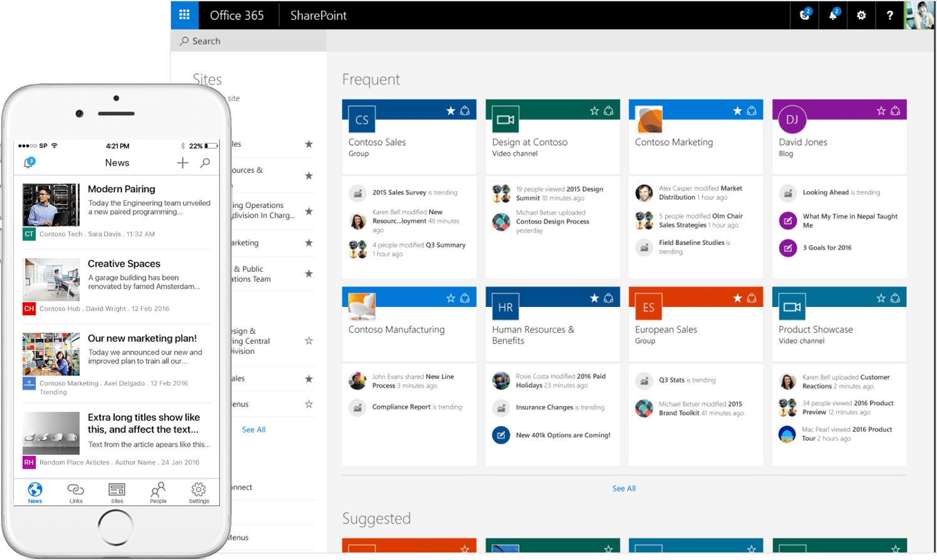
Task: Toggle follow star on Contoso Sales card
Action: pos(450,111)
